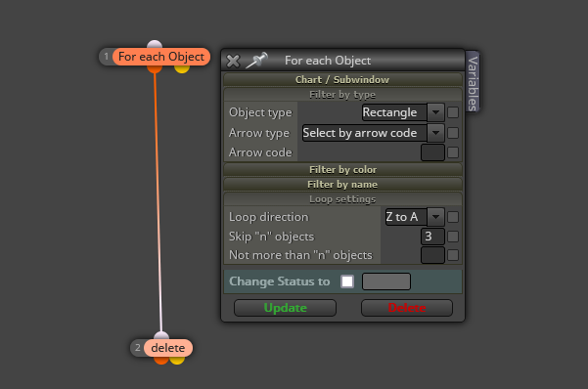Click the green Update button
Screen dimensions: 588x389
tap(285, 308)
